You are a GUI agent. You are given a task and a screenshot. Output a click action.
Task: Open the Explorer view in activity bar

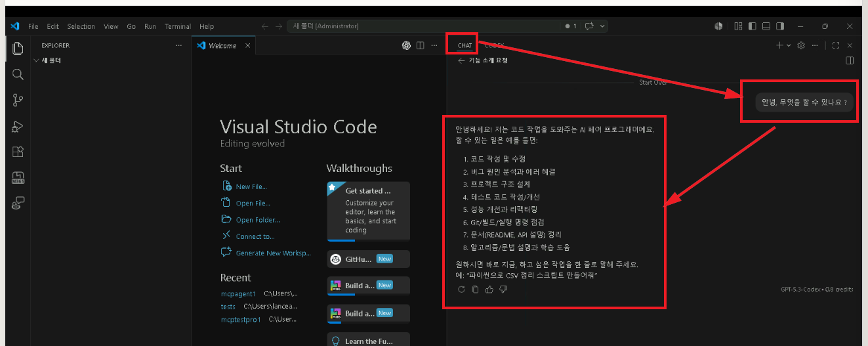[x=18, y=49]
